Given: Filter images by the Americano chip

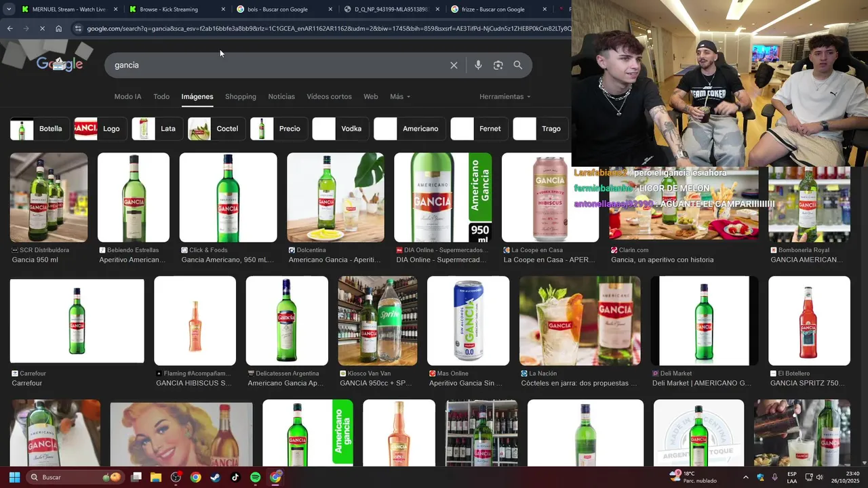Looking at the screenshot, I should (409, 129).
